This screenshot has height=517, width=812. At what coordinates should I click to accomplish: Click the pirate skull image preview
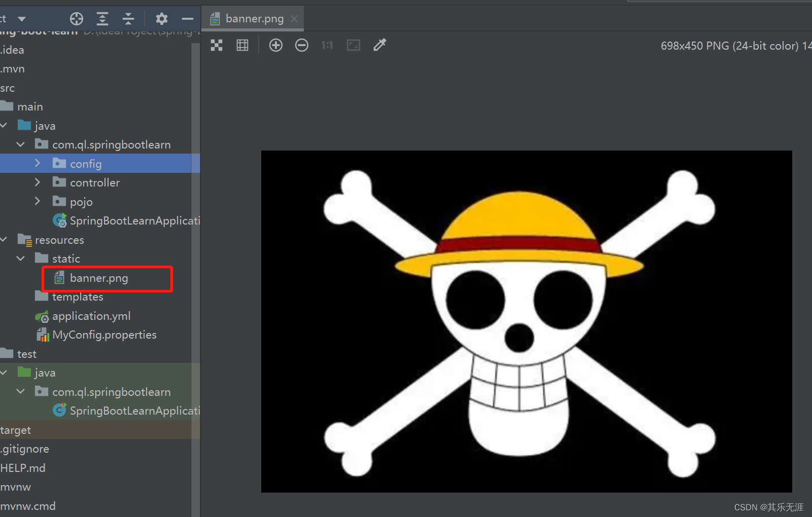pos(526,321)
